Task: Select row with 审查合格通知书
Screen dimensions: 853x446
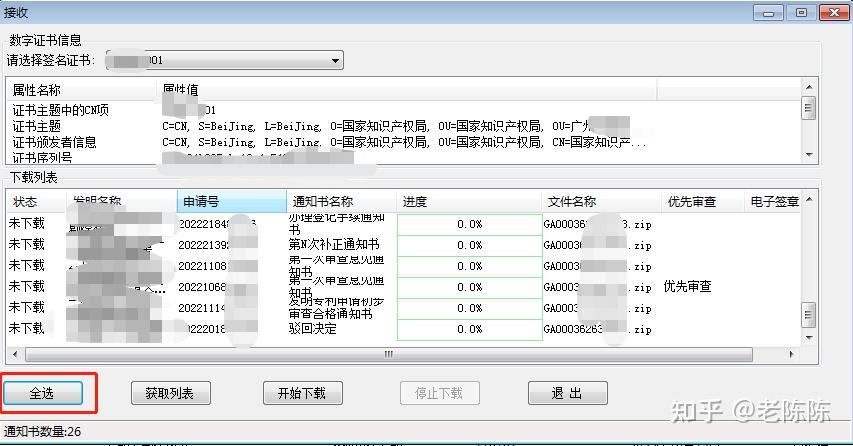Action: pyautogui.click(x=403, y=308)
